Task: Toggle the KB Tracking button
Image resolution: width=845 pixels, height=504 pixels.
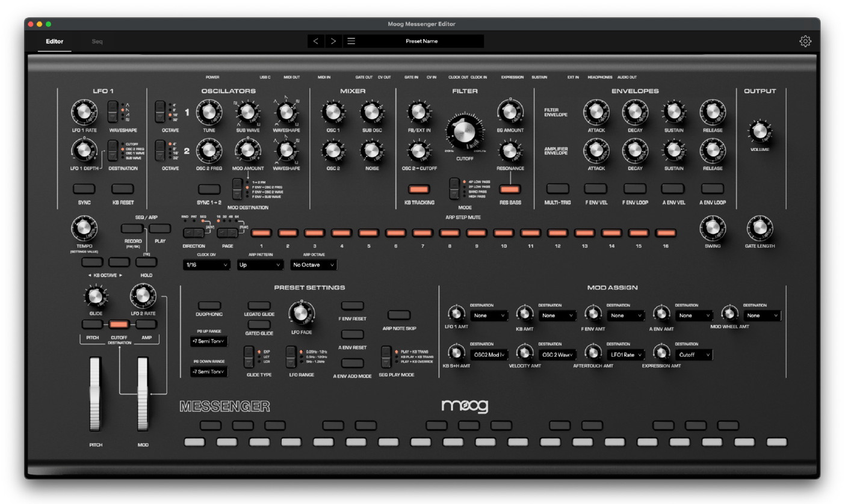Action: click(418, 189)
